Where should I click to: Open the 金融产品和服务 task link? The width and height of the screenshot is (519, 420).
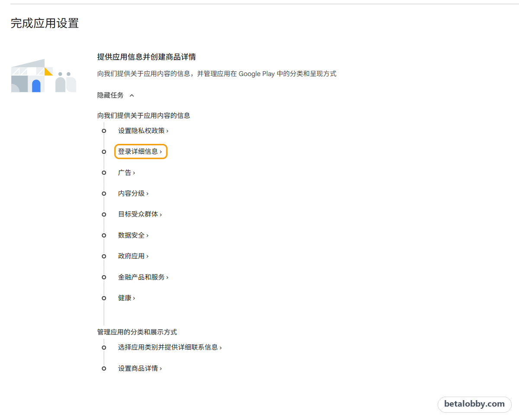tap(143, 277)
